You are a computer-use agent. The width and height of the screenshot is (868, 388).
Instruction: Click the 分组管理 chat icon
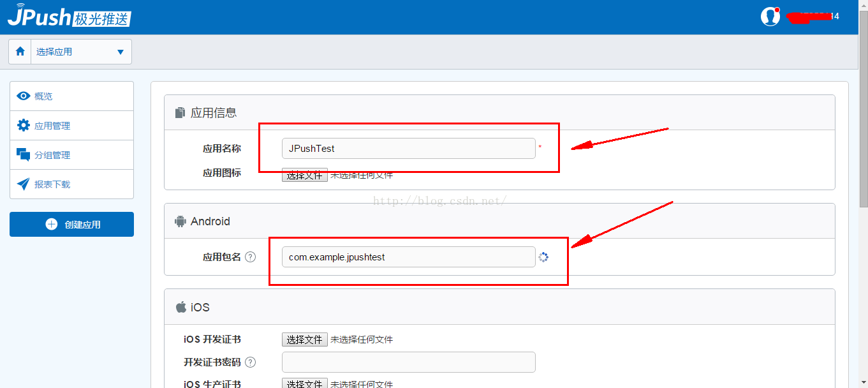coord(24,154)
